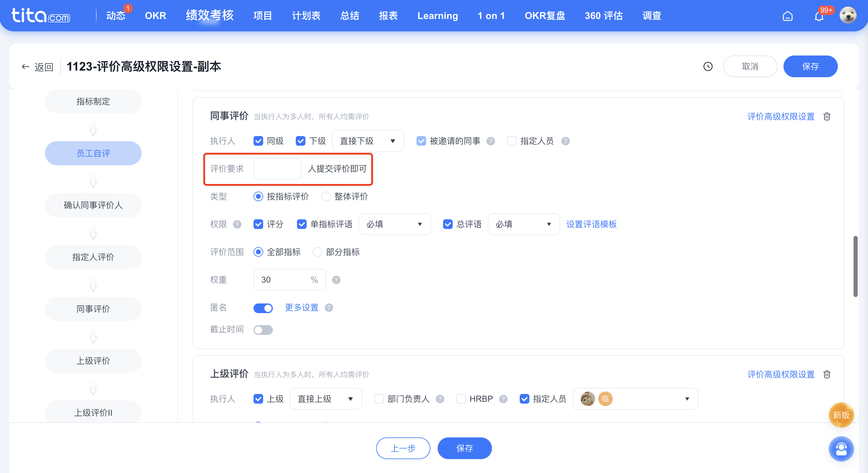This screenshot has height=473, width=868.
Task: Click the notification bell icon
Action: pyautogui.click(x=819, y=16)
